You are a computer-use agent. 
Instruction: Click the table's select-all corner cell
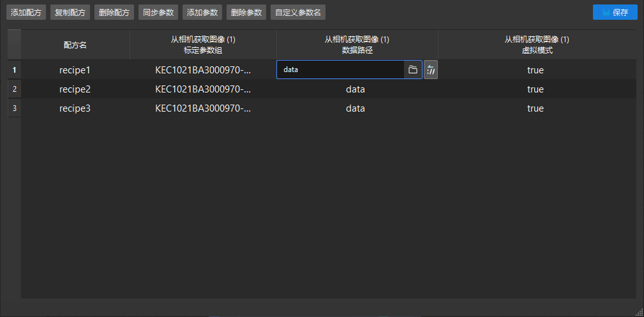(15, 45)
